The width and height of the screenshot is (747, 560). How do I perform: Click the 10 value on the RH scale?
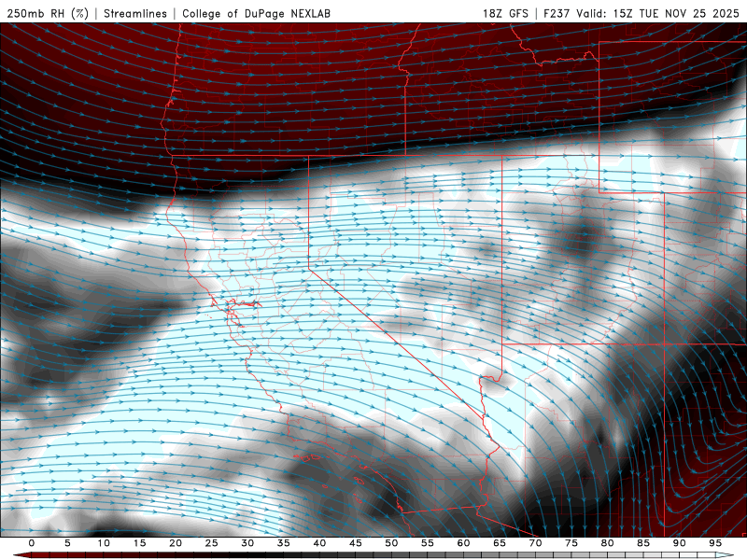coord(104,543)
